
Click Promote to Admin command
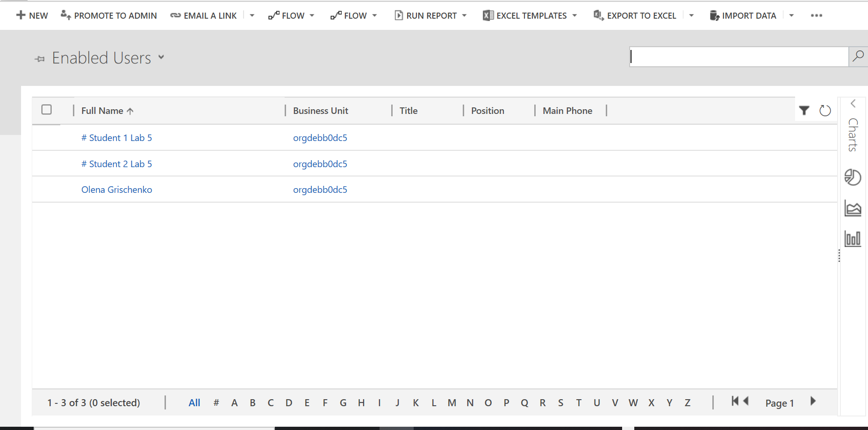pyautogui.click(x=109, y=15)
